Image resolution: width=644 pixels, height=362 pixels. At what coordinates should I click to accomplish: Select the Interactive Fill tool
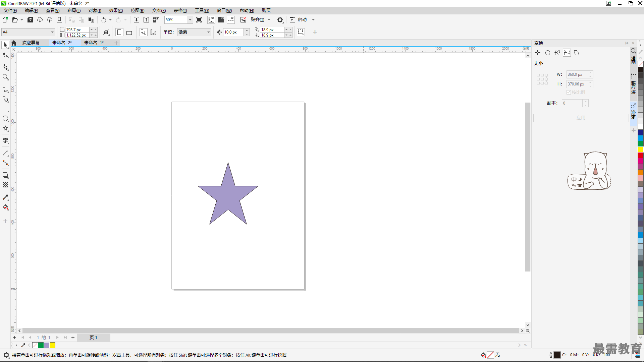pos(5,207)
